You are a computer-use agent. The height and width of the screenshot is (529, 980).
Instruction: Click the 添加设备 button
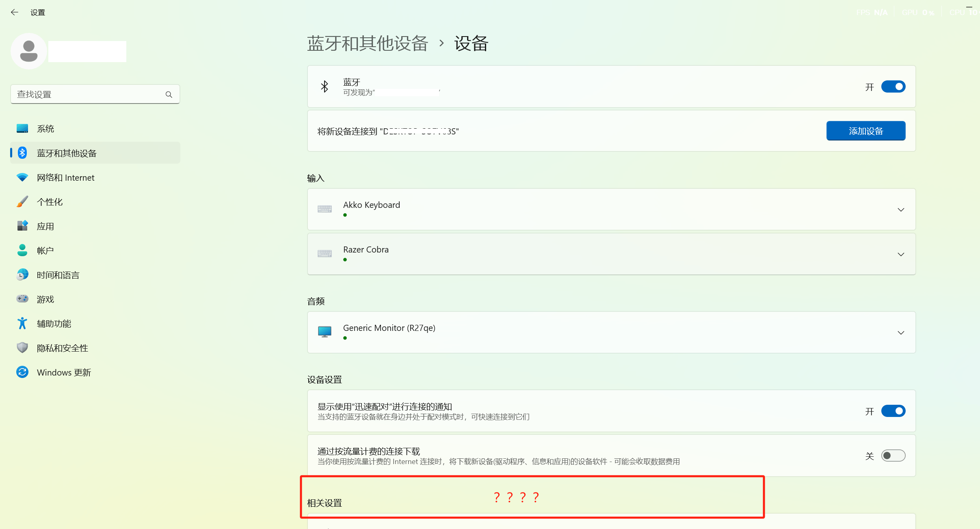[x=865, y=131]
